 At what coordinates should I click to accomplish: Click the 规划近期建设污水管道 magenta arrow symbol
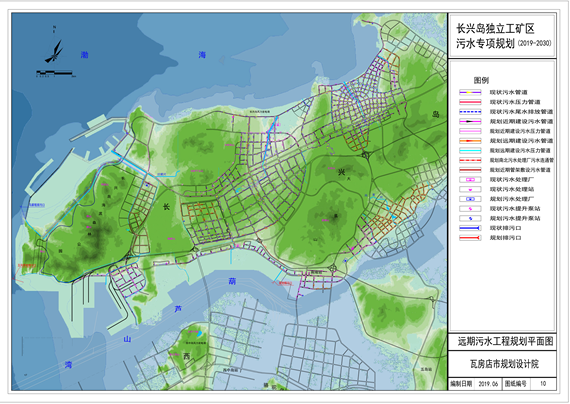(470, 121)
